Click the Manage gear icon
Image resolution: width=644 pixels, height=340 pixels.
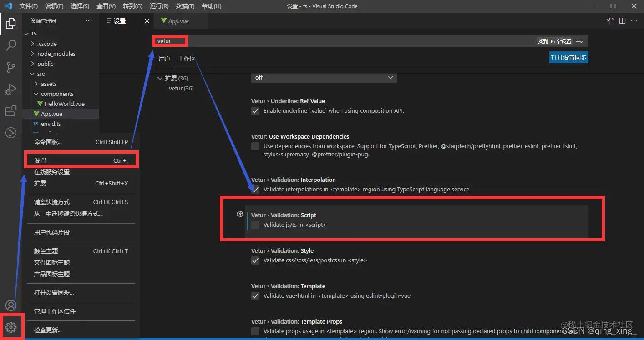coord(11,326)
